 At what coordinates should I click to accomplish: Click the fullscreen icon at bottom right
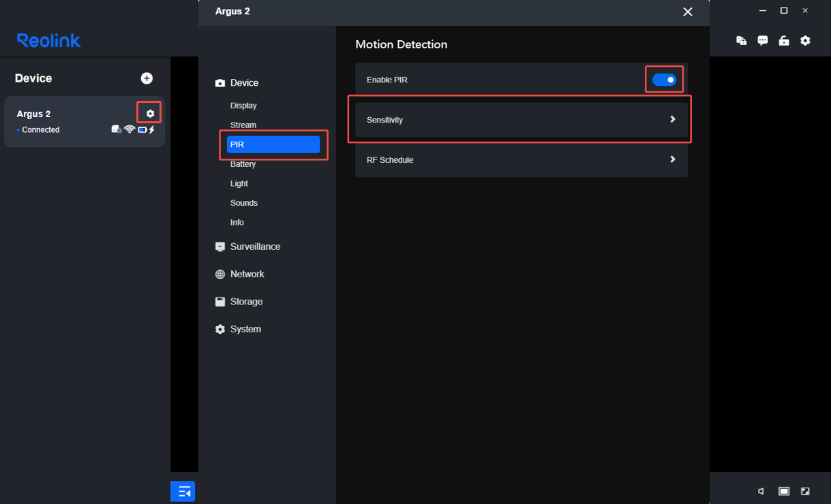point(805,491)
